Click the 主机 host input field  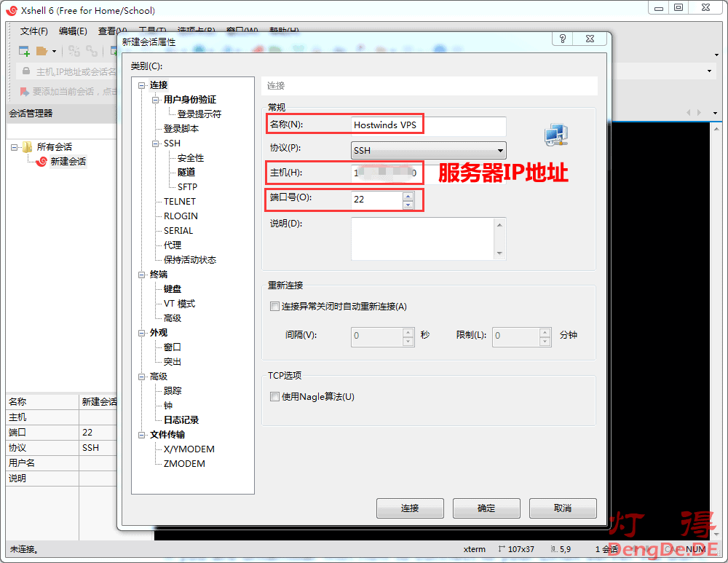pos(429,173)
